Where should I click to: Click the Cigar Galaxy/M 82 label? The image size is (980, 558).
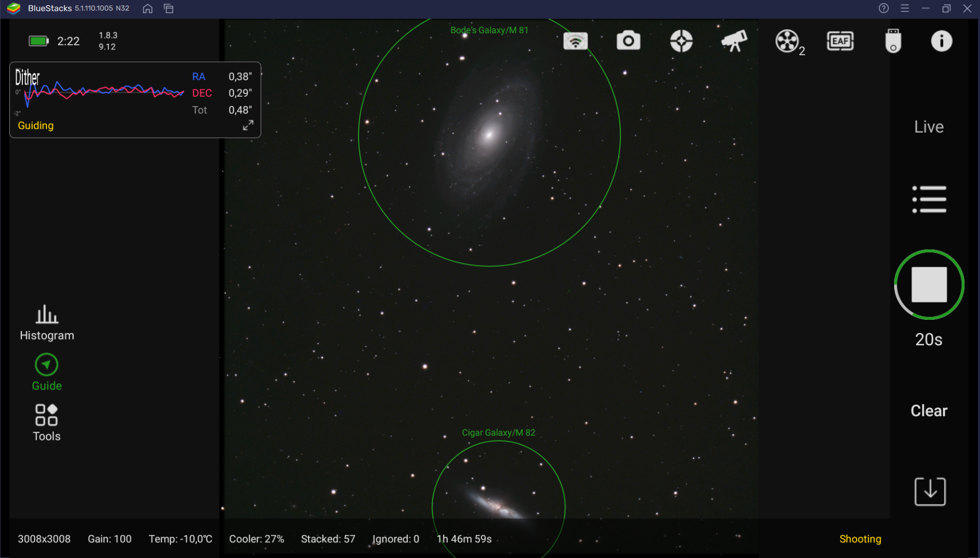tap(499, 433)
